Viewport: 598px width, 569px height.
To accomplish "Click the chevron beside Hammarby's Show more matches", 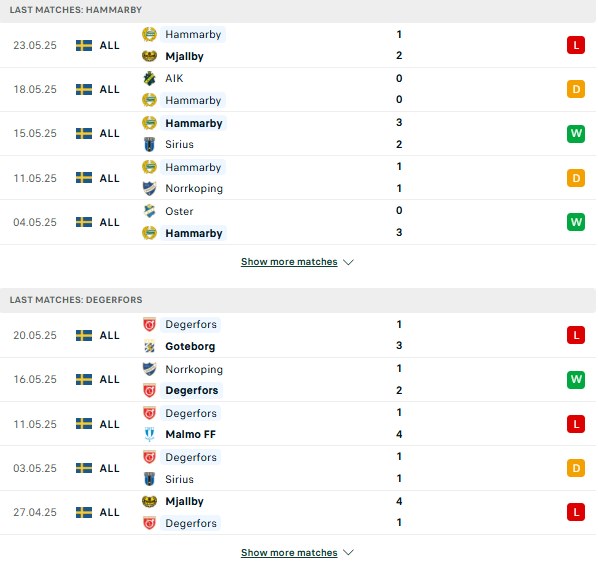I will pos(348,262).
